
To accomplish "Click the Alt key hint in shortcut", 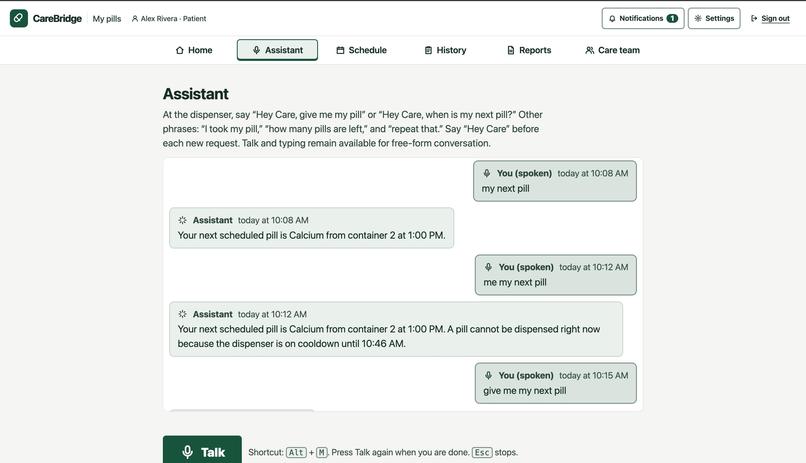I will pos(296,453).
